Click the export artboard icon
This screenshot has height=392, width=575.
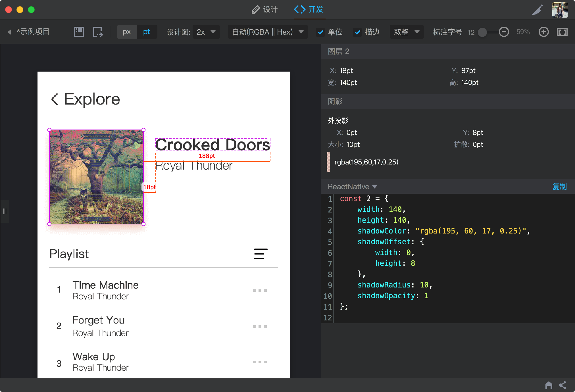pyautogui.click(x=98, y=32)
